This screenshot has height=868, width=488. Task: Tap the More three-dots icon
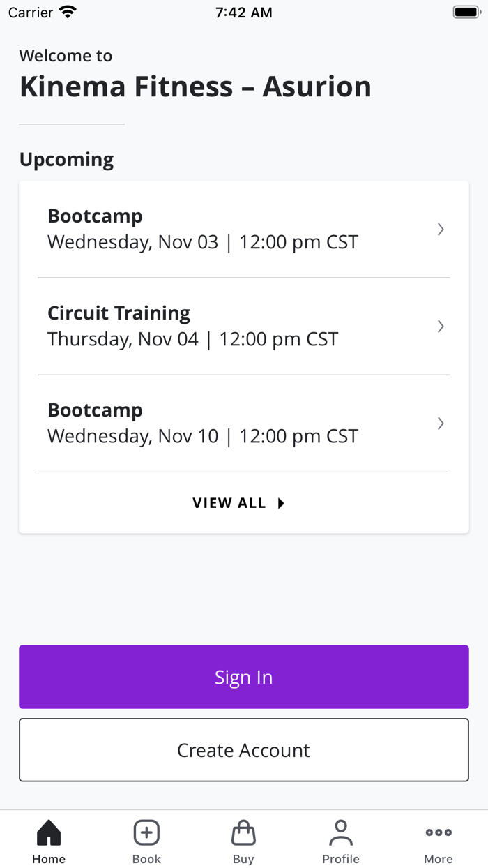[439, 832]
